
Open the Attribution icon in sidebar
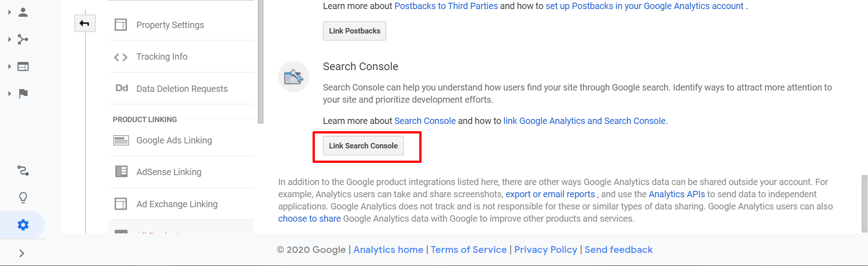[23, 171]
